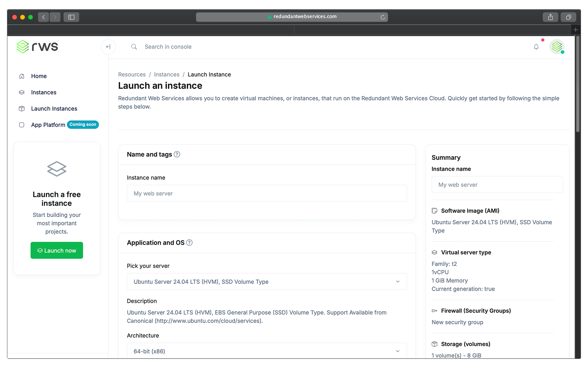Open the Architecture 64-bit (x86) dropdown
Image resolution: width=588 pixels, height=368 pixels.
click(x=267, y=351)
